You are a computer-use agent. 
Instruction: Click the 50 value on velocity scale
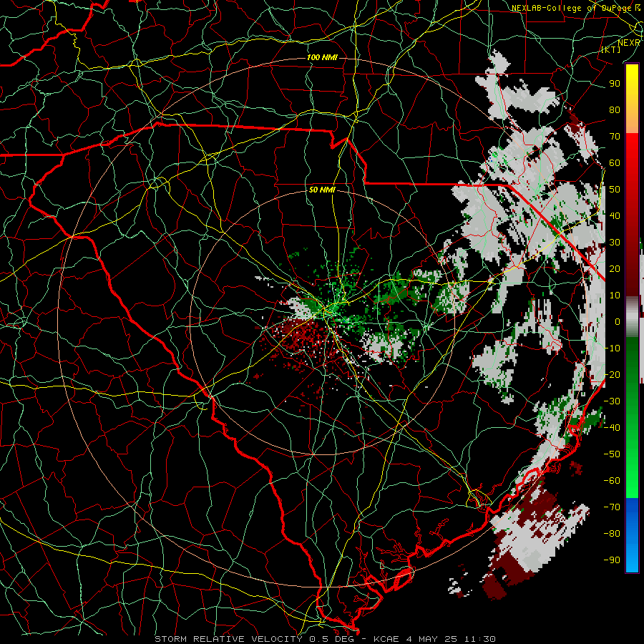coord(615,190)
